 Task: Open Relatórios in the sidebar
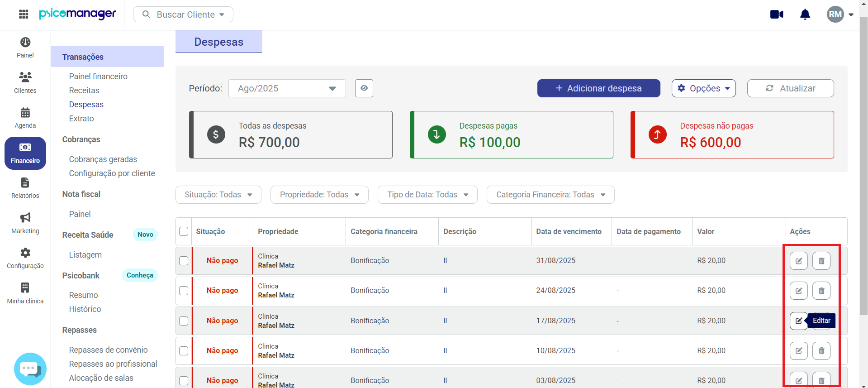(25, 188)
